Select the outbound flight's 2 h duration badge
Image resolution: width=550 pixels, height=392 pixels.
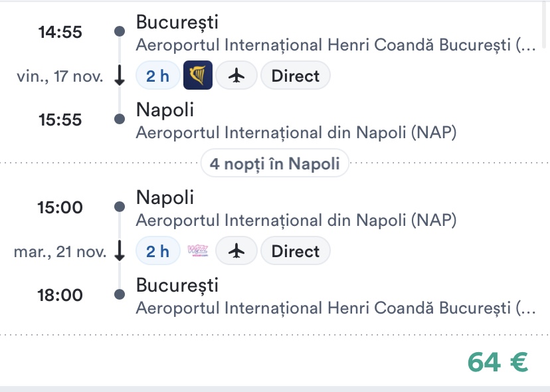[157, 76]
